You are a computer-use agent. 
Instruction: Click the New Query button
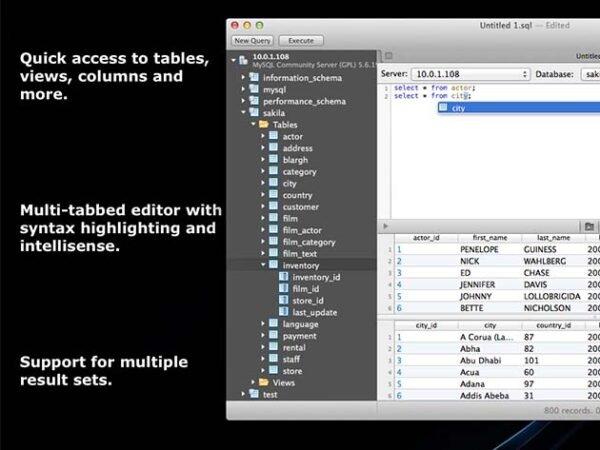pos(252,41)
